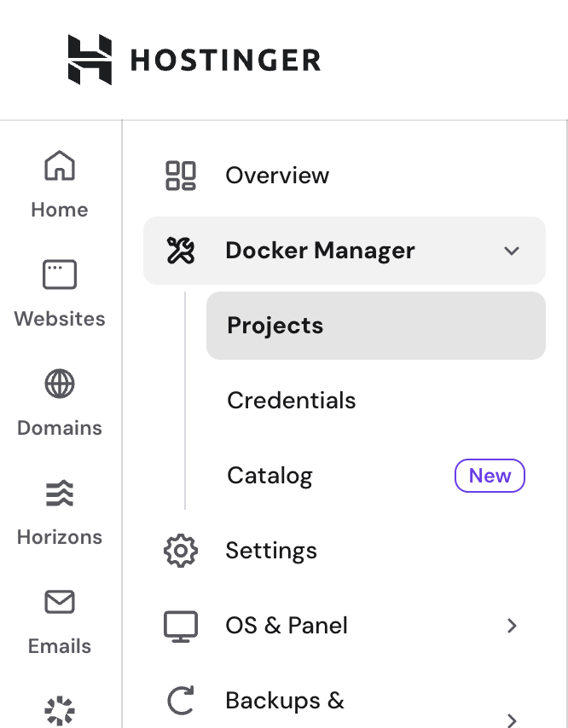Viewport: 568px width, 728px height.
Task: Open Websites from the left sidebar
Action: point(59,274)
